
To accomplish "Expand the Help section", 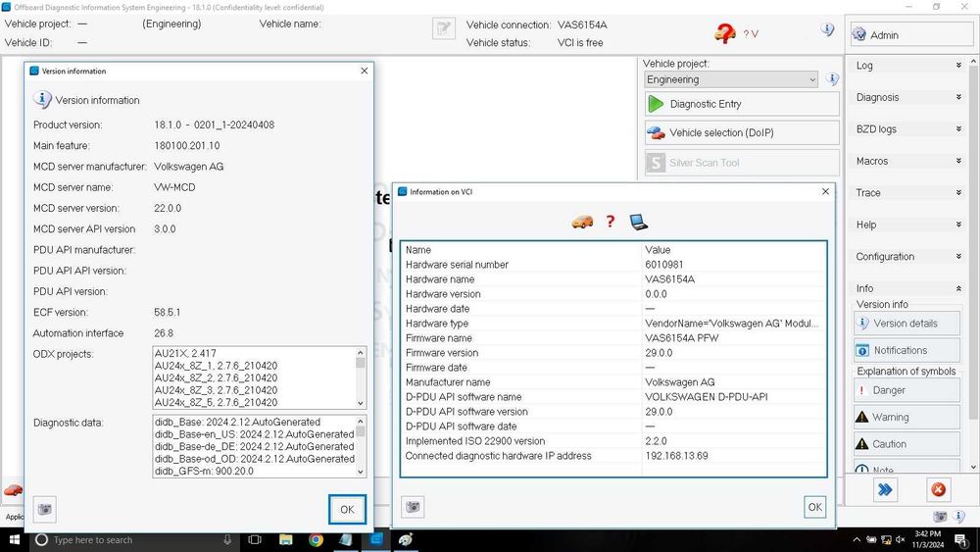I will point(908,225).
